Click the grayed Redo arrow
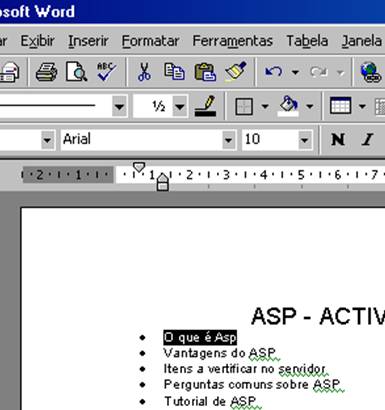Screen dimensions: 385x410 [318, 72]
